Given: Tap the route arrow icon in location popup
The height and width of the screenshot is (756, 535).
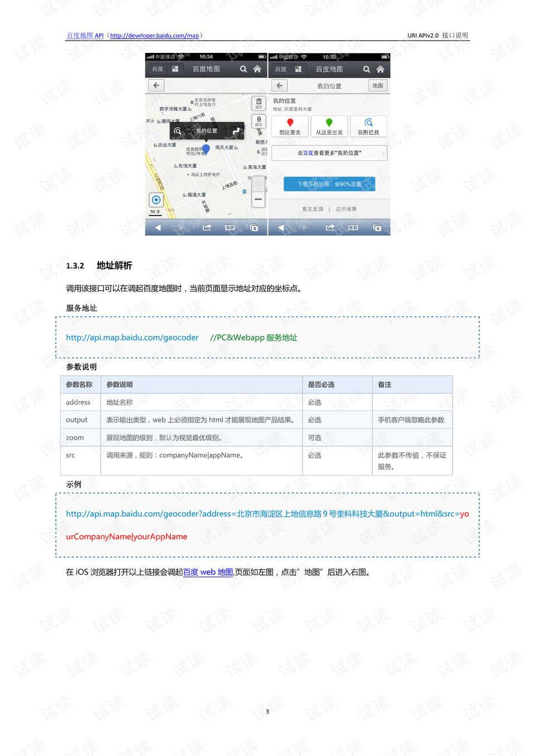Looking at the screenshot, I should point(236,130).
